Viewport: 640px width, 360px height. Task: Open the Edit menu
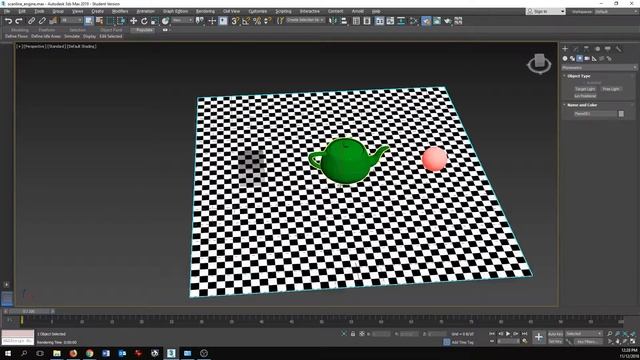[22, 11]
